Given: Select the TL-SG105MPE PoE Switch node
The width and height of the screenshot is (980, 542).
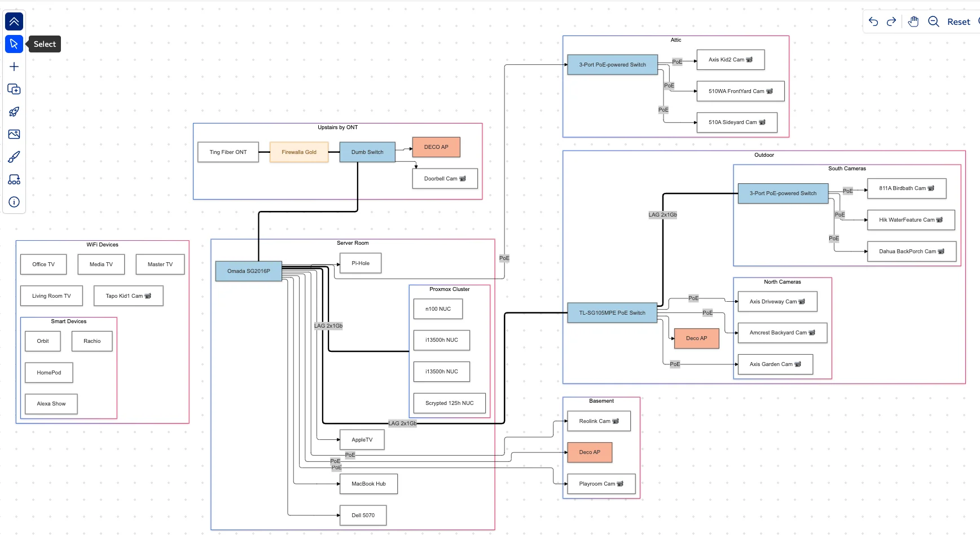Looking at the screenshot, I should (612, 313).
